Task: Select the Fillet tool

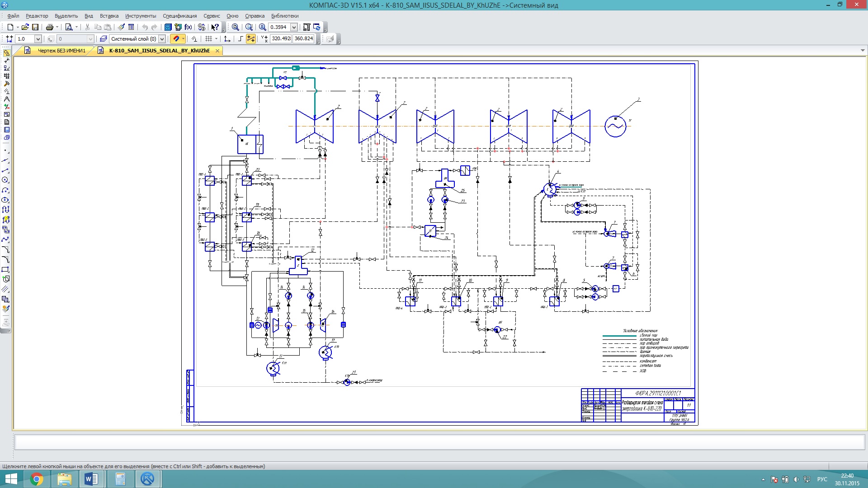Action: (5, 259)
